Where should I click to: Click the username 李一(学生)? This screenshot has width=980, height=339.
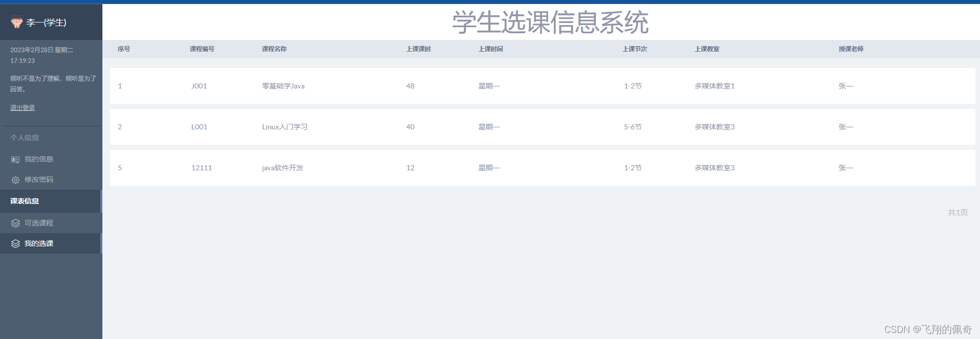[46, 22]
